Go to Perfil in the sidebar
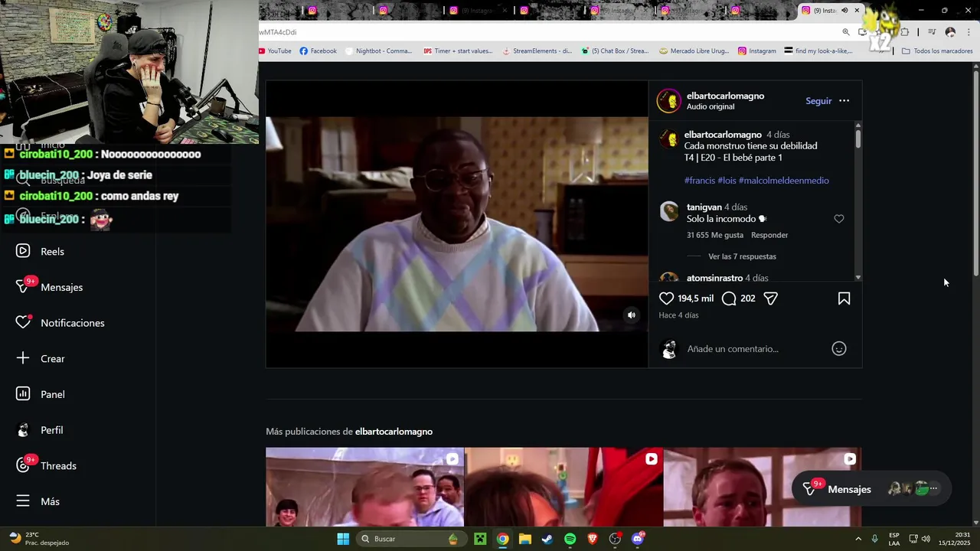This screenshot has width=980, height=551. (x=40, y=430)
